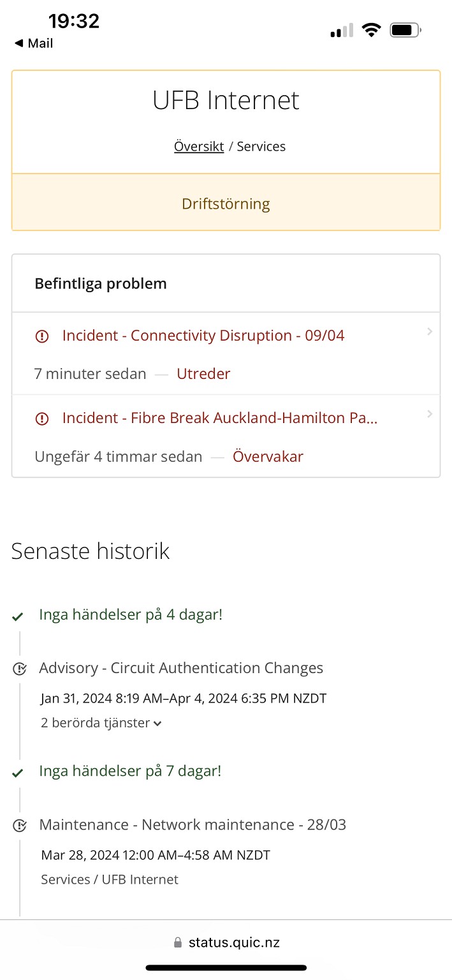The image size is (452, 980).
Task: Tap the Circuit Authentication advisory clock icon
Action: 20,669
